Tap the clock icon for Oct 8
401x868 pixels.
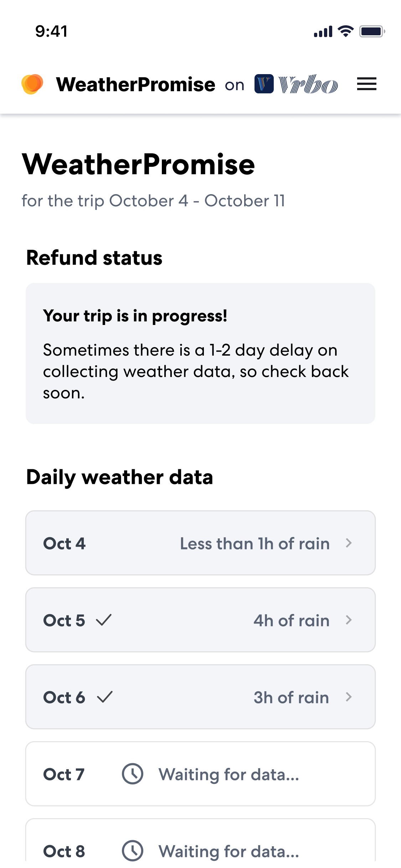tap(133, 851)
